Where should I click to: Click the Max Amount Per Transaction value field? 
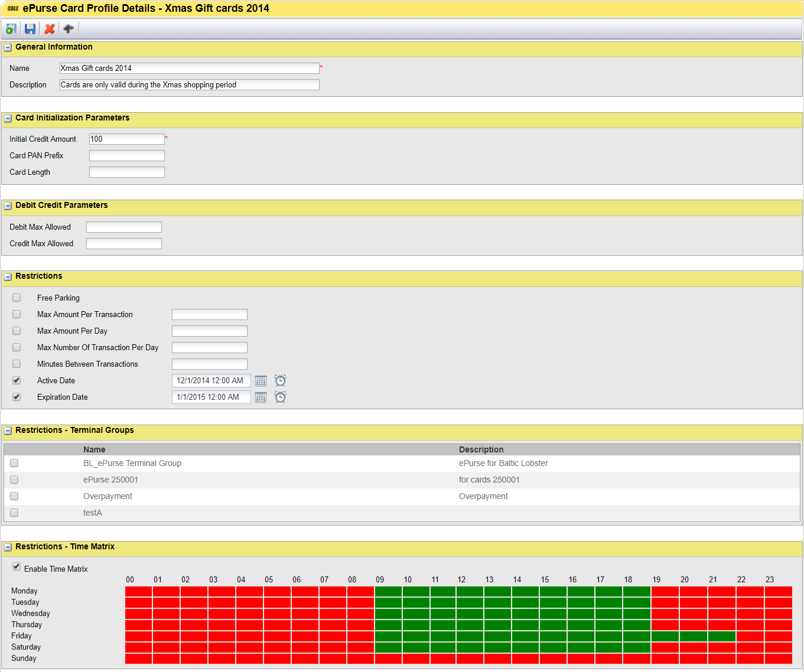pos(210,314)
